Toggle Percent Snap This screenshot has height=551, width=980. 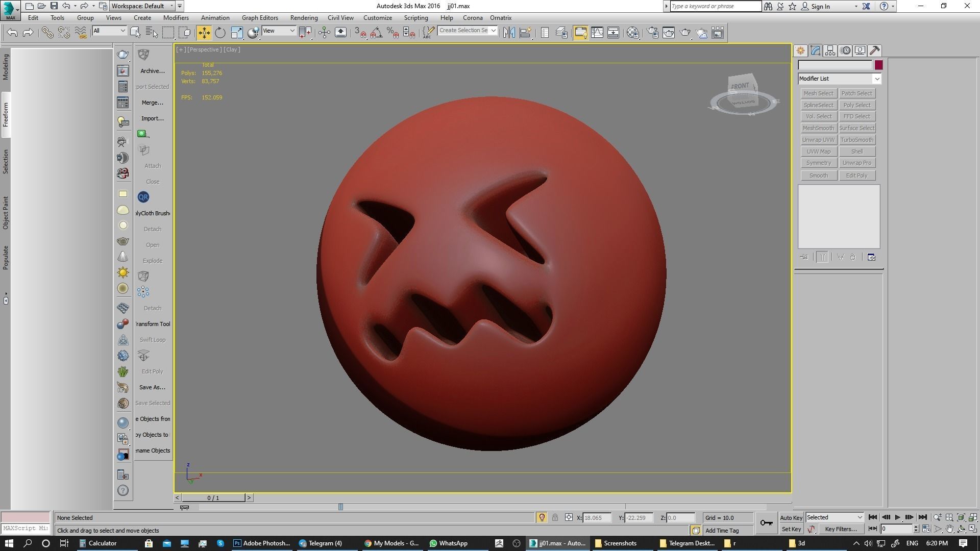pos(393,33)
